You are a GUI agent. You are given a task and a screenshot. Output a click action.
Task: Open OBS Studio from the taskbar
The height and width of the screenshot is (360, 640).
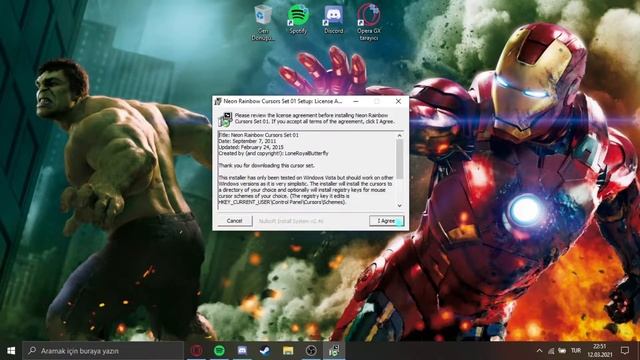[311, 351]
